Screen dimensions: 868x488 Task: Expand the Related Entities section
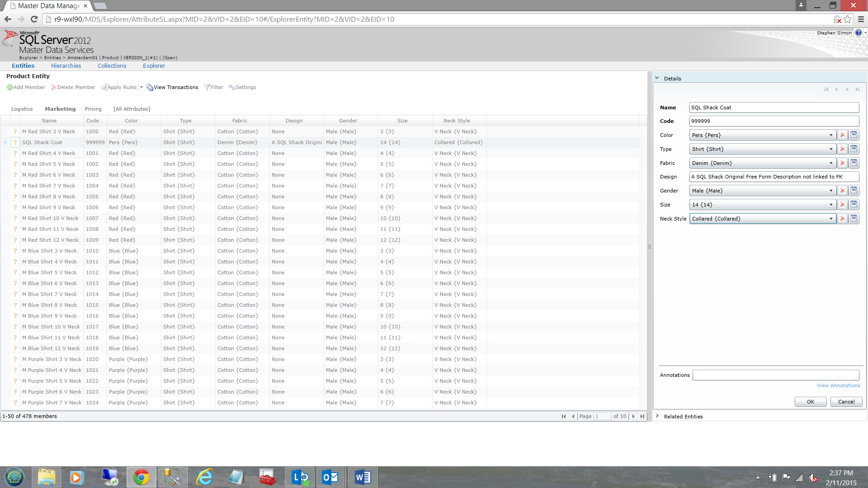[x=657, y=416]
